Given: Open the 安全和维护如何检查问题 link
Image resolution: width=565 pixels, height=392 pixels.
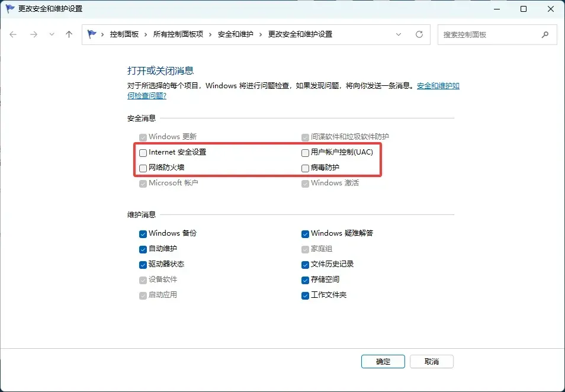Looking at the screenshot, I should 438,86.
